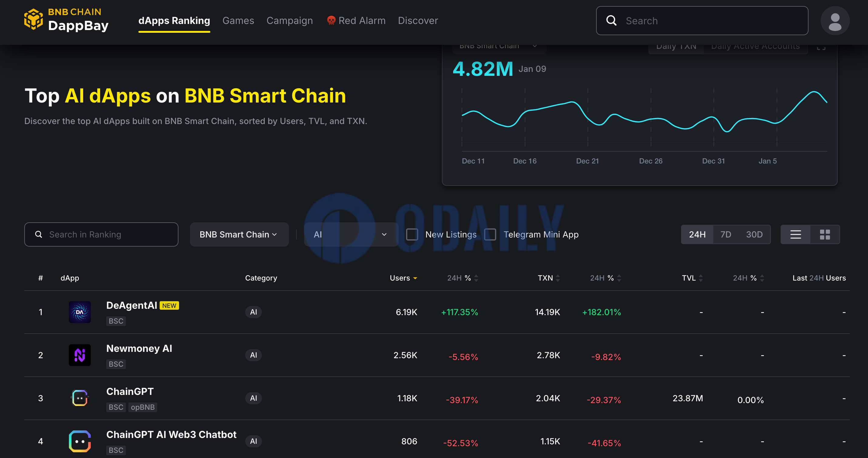
Task: Focus the header Search field
Action: click(702, 21)
